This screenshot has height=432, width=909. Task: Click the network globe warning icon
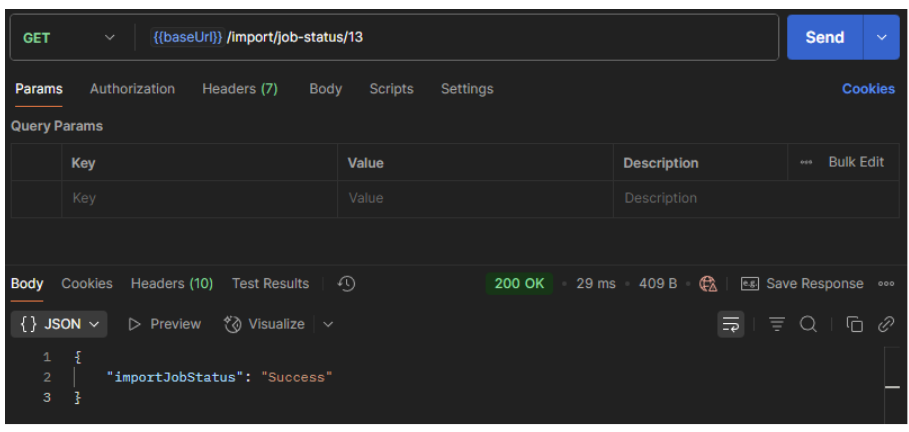tap(708, 284)
